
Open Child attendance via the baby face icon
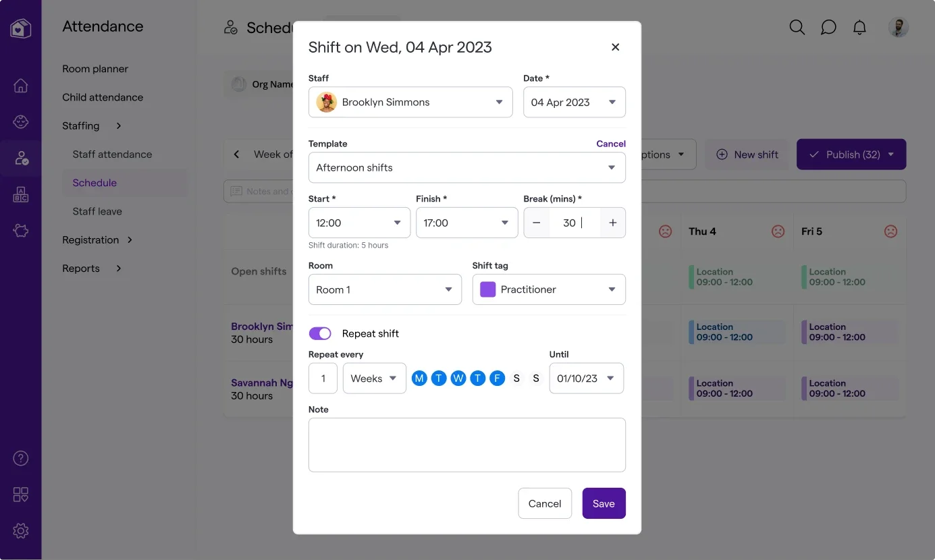(x=20, y=122)
